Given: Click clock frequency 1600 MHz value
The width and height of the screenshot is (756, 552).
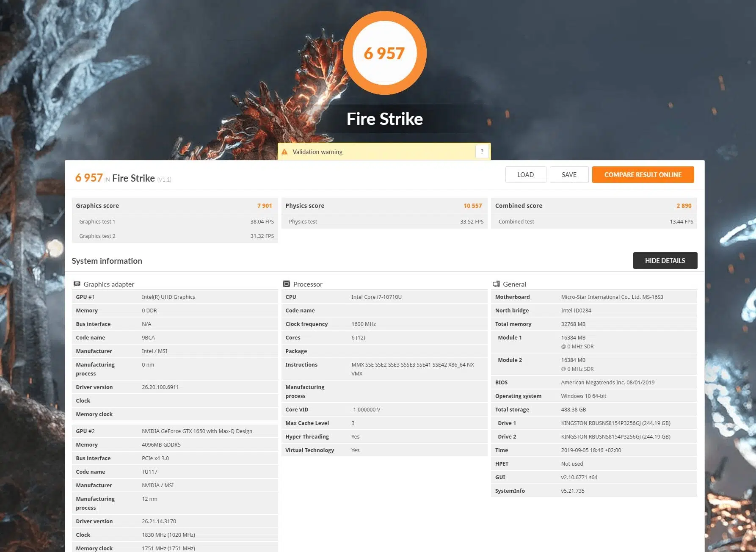Looking at the screenshot, I should (x=364, y=324).
